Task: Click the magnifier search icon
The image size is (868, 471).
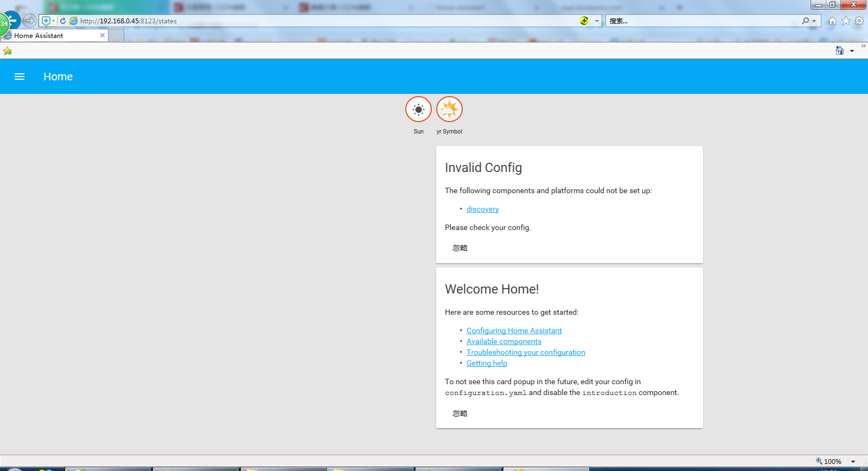Action: pos(806,21)
